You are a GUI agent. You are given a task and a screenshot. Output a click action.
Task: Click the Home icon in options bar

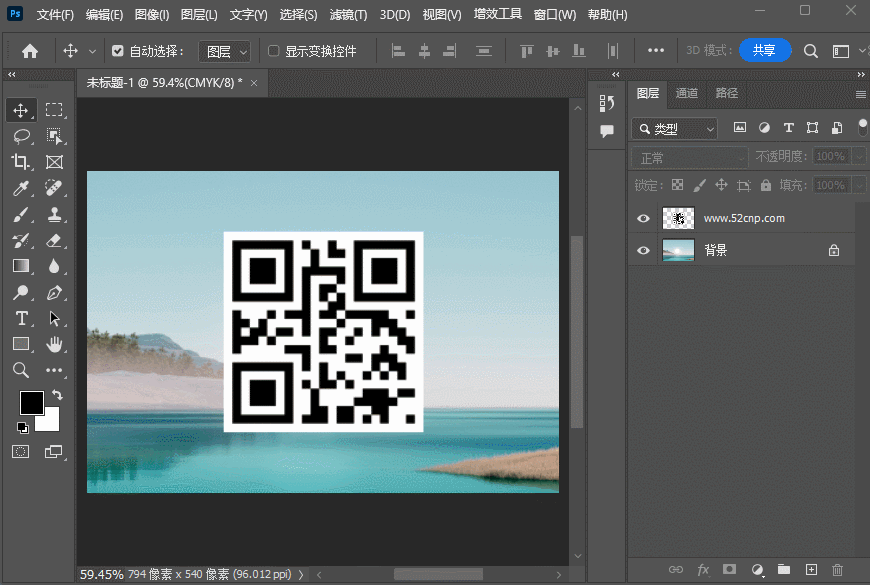30,51
